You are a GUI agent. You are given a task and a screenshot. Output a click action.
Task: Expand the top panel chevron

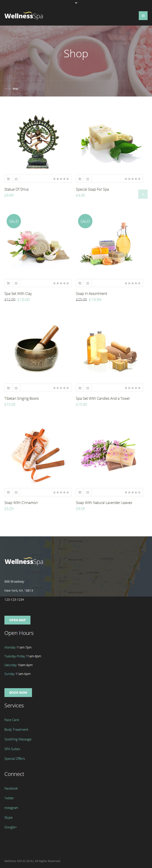[76, 3]
